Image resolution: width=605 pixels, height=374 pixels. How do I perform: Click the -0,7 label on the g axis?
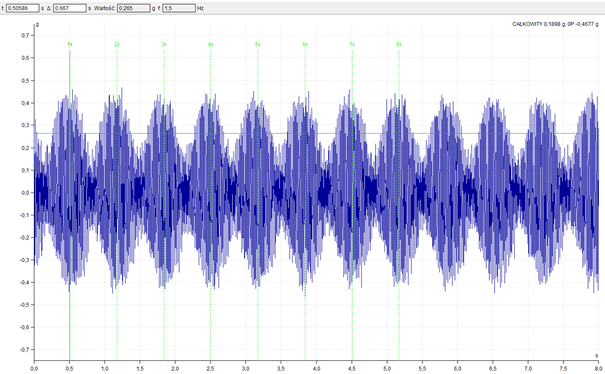pyautogui.click(x=24, y=349)
